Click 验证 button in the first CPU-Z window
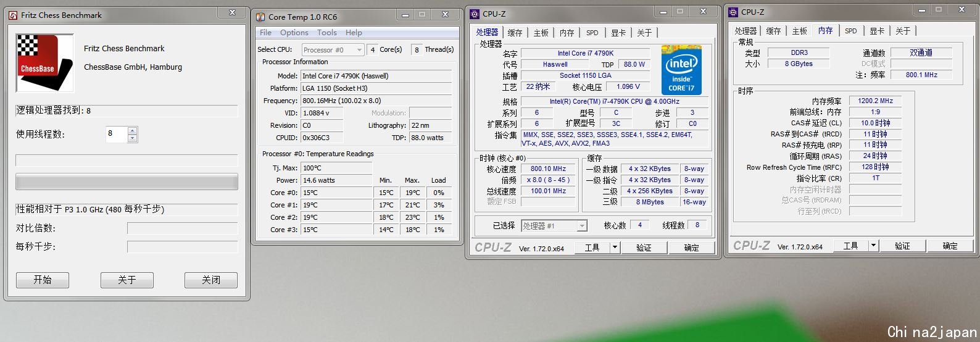This screenshot has width=980, height=342. [x=644, y=248]
